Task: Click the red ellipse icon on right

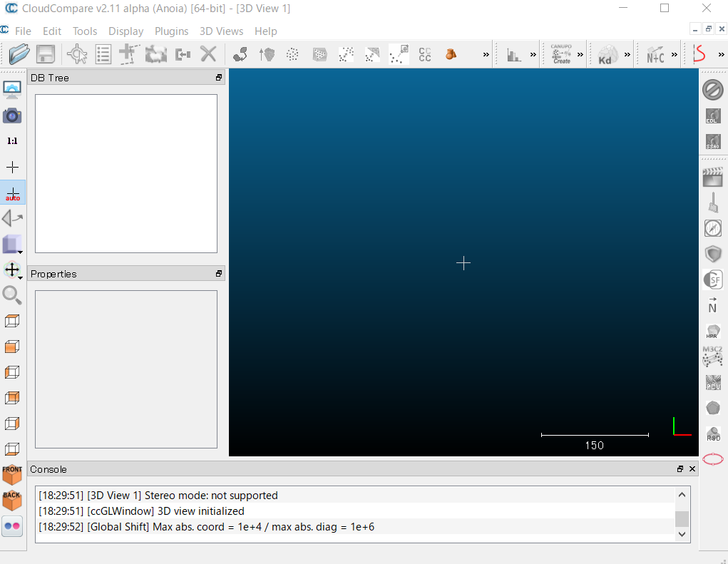Action: (713, 459)
